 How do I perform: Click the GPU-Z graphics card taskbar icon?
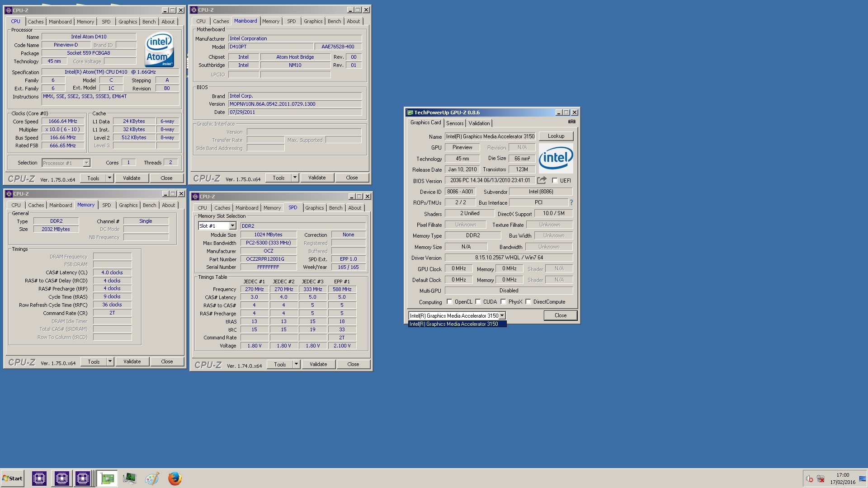pyautogui.click(x=107, y=479)
